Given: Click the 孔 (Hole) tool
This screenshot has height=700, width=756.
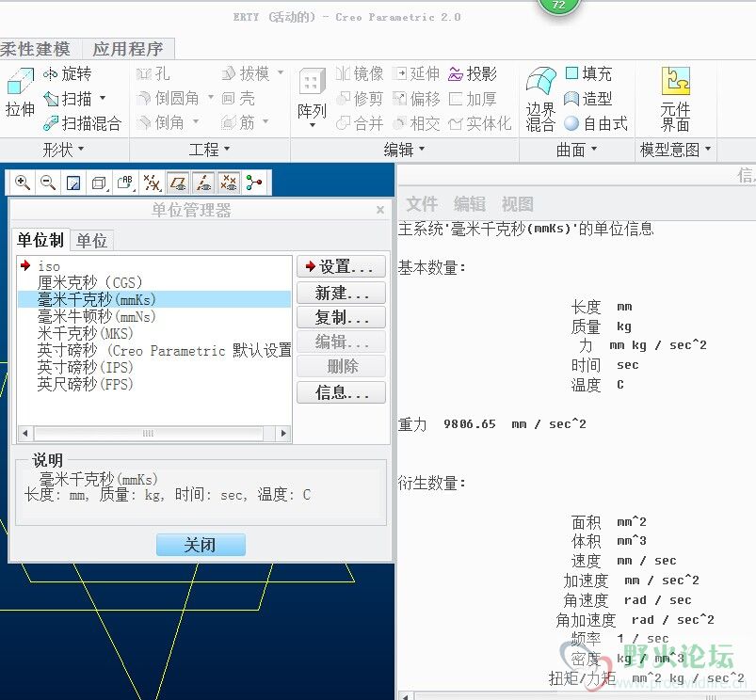Looking at the screenshot, I should [153, 73].
